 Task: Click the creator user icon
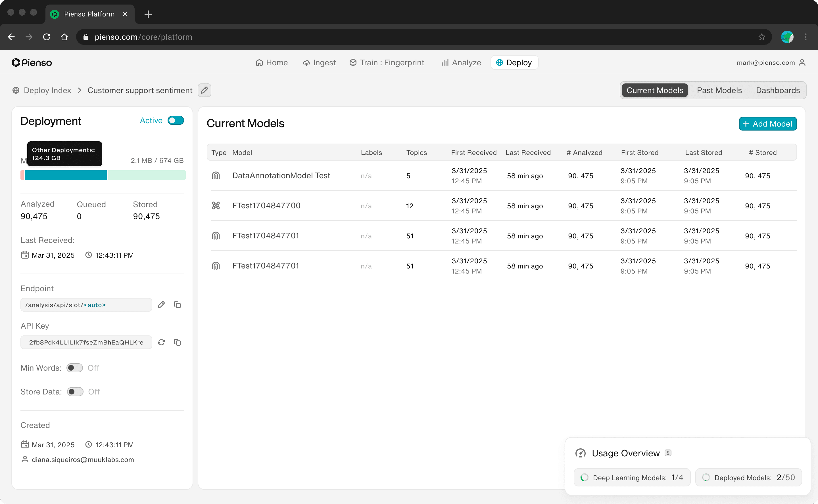coord(25,459)
